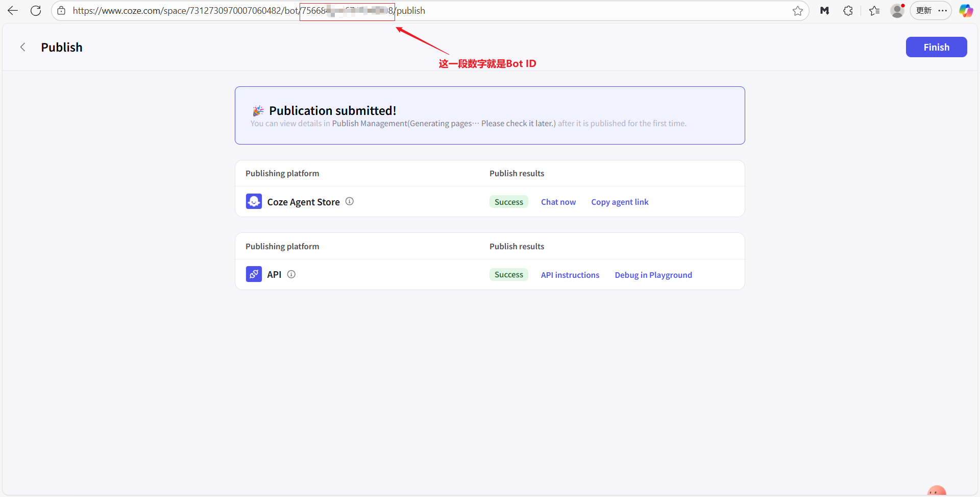Viewport: 980px width, 497px height.
Task: Open the browser profile avatar
Action: pos(897,11)
